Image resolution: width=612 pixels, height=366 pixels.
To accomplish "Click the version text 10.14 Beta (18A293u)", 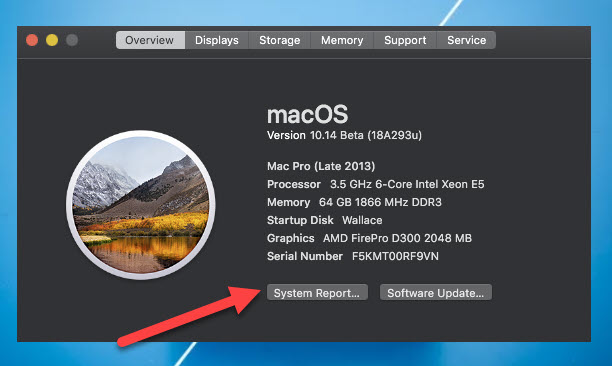I will [366, 135].
